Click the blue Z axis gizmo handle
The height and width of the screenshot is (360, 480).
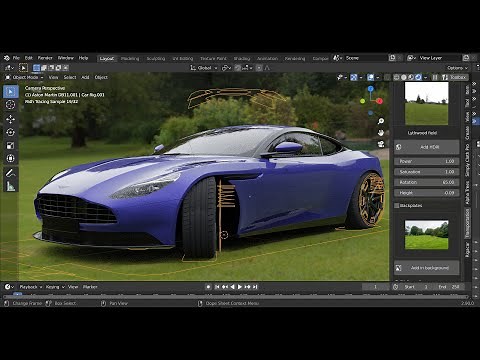click(371, 89)
